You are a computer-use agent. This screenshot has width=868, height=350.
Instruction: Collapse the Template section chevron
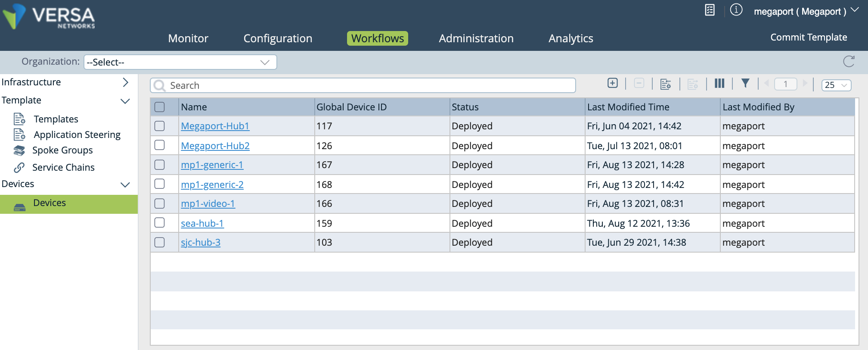(125, 101)
